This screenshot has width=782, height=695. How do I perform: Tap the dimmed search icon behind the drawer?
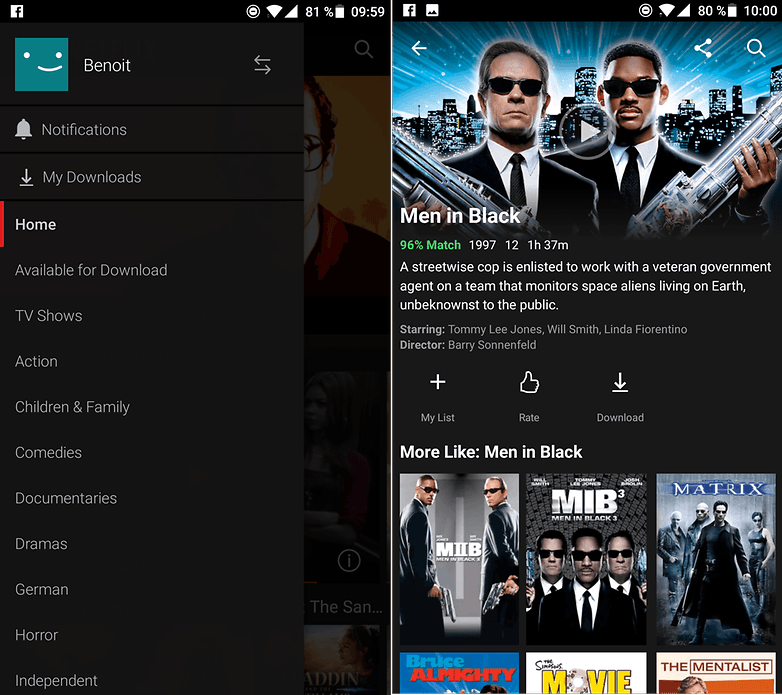click(364, 49)
